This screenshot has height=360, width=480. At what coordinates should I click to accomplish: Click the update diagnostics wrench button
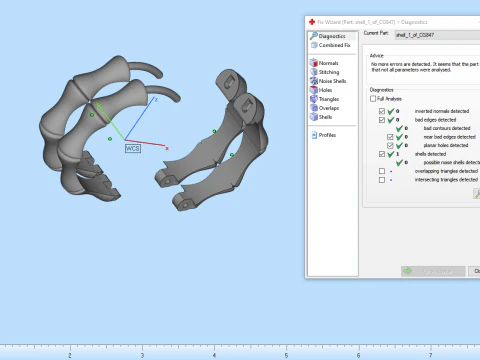click(x=477, y=194)
